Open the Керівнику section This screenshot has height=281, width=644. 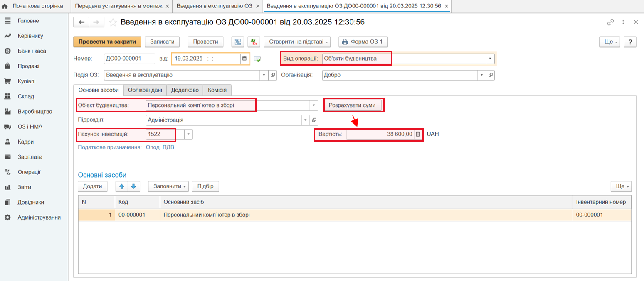[30, 36]
